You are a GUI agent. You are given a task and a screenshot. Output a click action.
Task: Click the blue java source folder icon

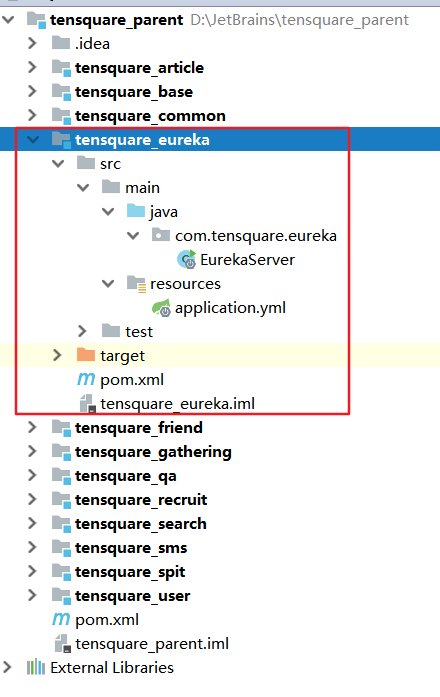click(136, 211)
